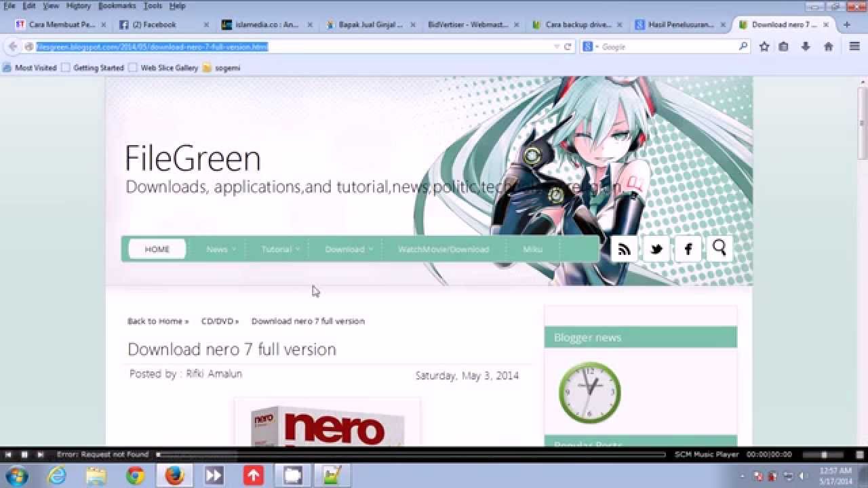
Task: Open the Edit menu
Action: (x=29, y=5)
